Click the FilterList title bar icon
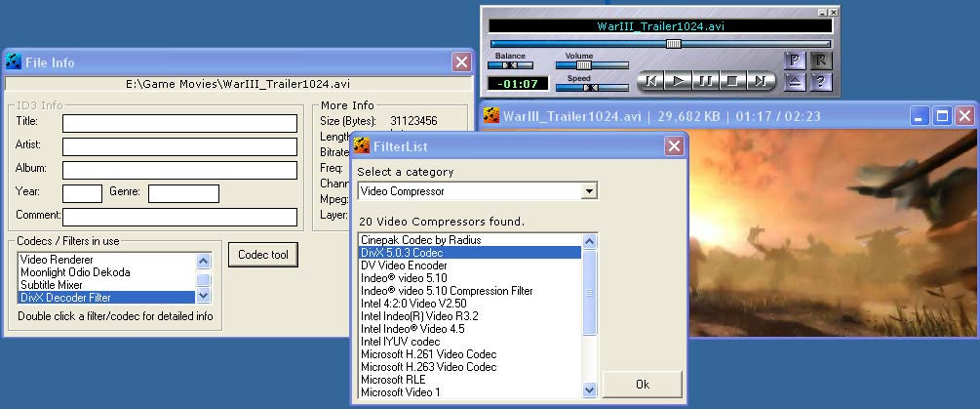The height and width of the screenshot is (409, 980). click(361, 146)
